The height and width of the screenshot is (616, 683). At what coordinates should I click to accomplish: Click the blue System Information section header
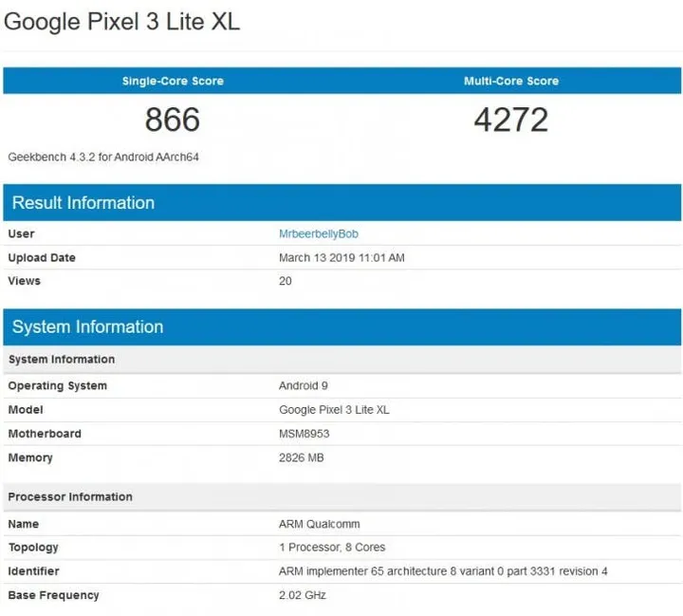[88, 327]
